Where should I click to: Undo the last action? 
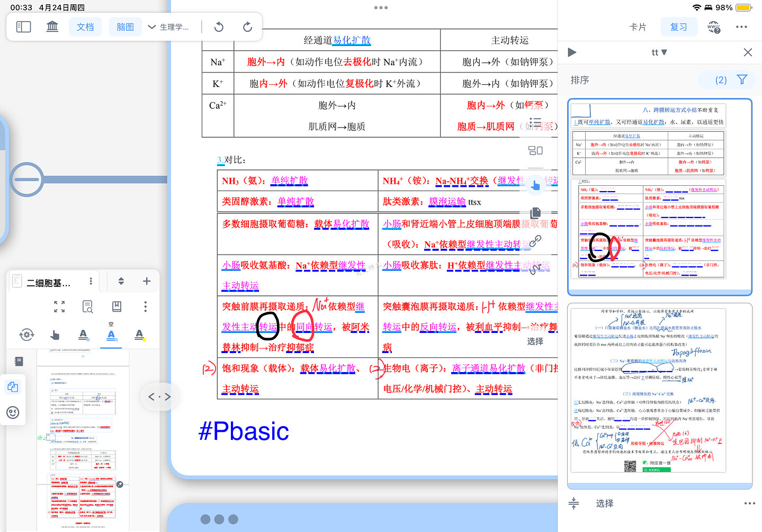[219, 27]
